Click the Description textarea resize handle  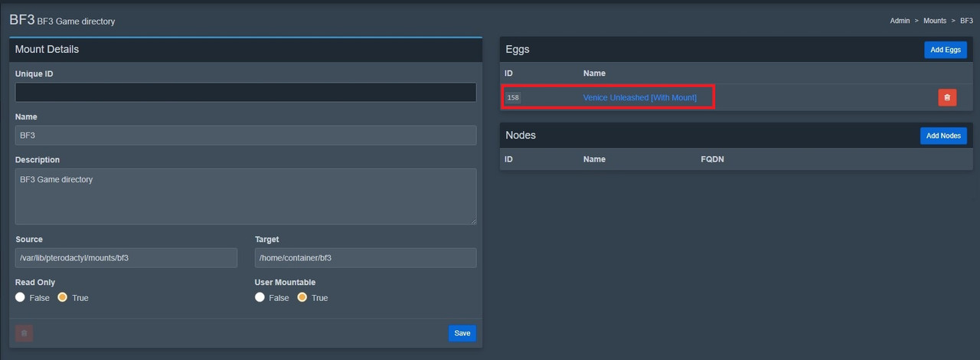pyautogui.click(x=472, y=221)
